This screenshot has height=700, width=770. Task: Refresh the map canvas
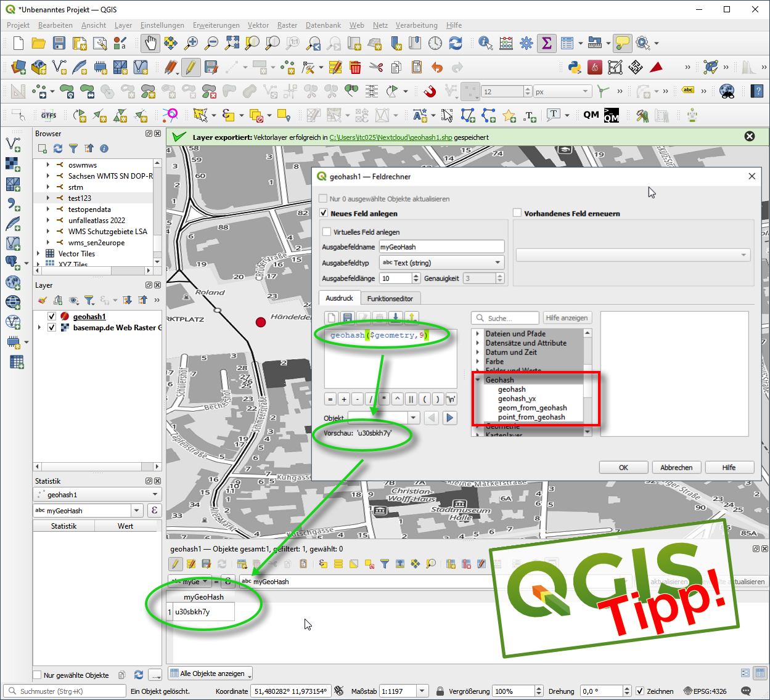tap(456, 43)
